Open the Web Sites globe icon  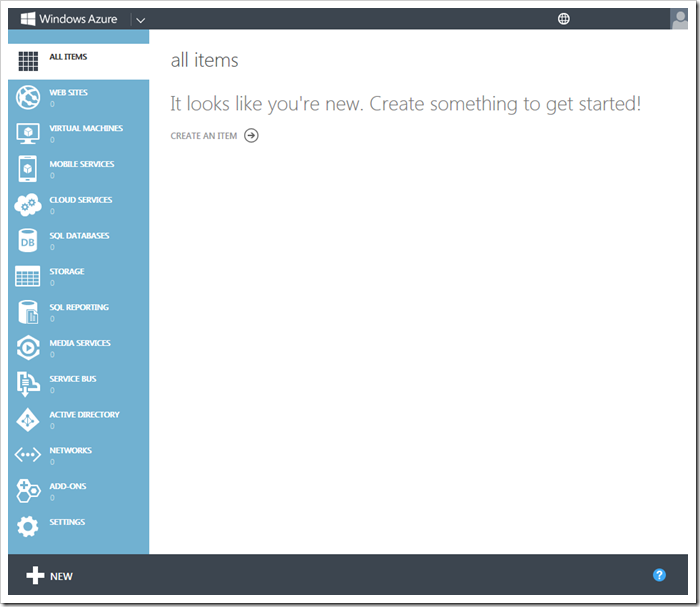click(x=28, y=97)
